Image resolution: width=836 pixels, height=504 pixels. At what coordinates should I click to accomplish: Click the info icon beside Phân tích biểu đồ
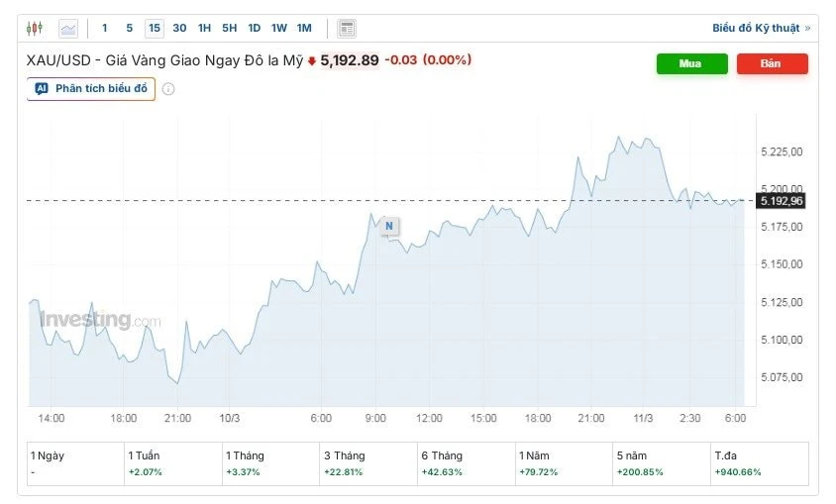pyautogui.click(x=168, y=89)
